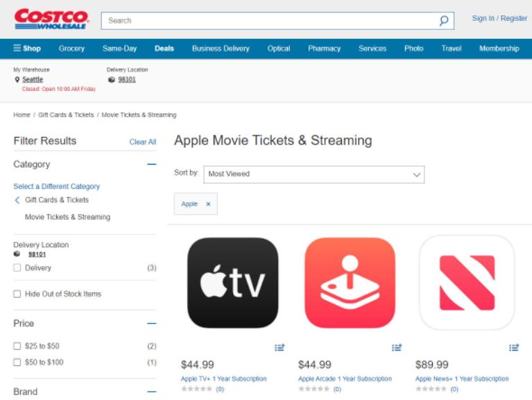This screenshot has width=532, height=400.
Task: Collapse the Price filter section
Action: [x=152, y=323]
